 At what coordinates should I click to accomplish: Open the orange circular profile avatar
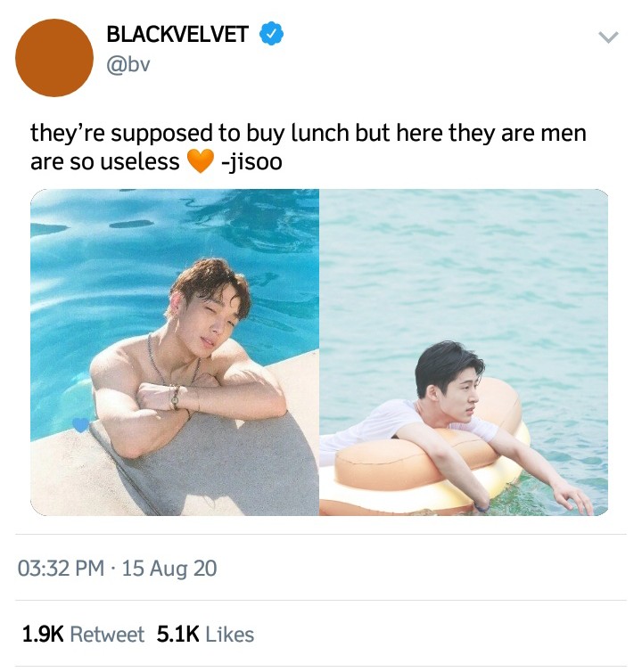coord(54,57)
